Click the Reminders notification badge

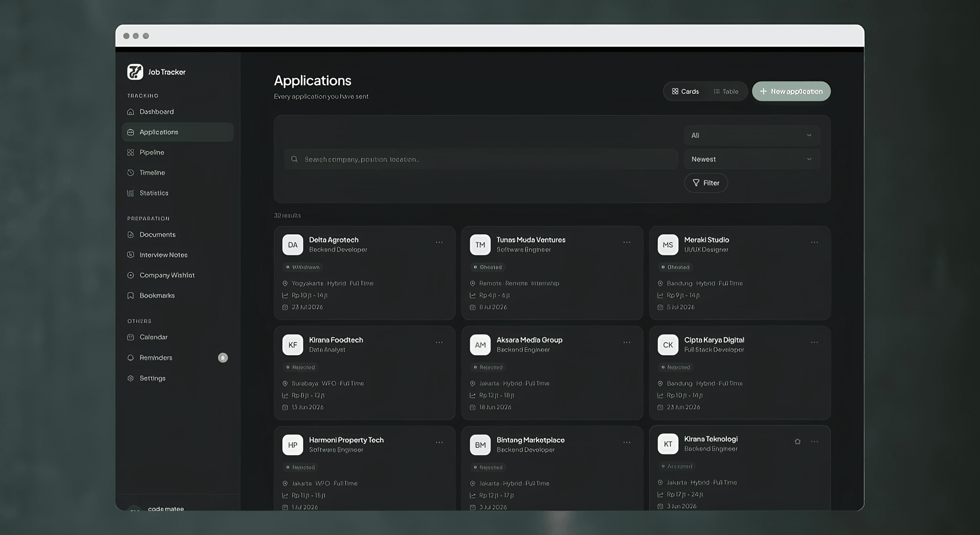[223, 358]
